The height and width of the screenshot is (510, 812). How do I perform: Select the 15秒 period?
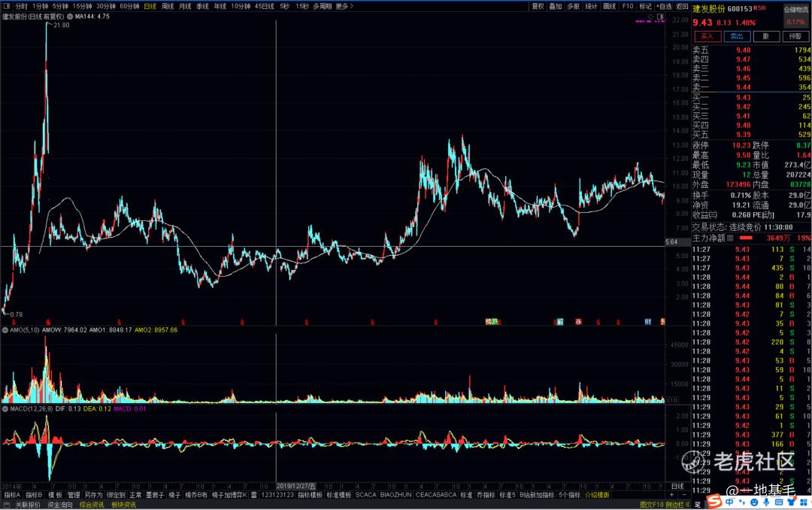click(302, 6)
